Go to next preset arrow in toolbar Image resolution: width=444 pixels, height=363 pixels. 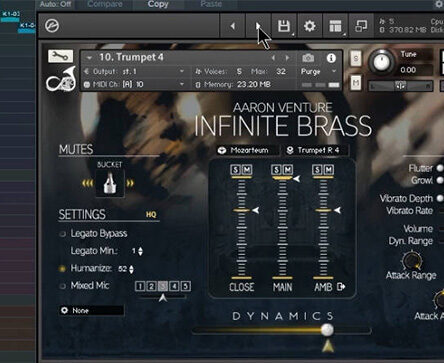click(x=258, y=26)
